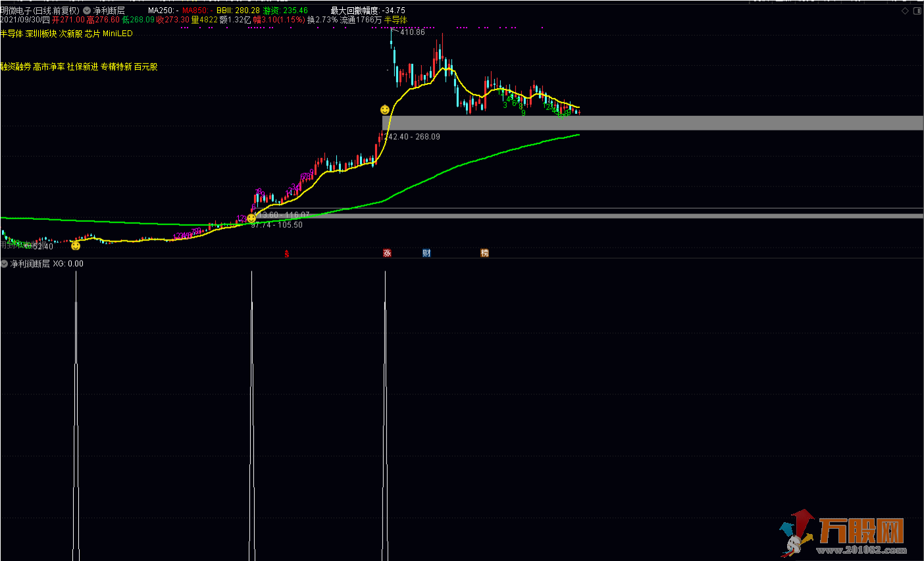
Task: Click the red $ marker on timeline
Action: tap(286, 254)
